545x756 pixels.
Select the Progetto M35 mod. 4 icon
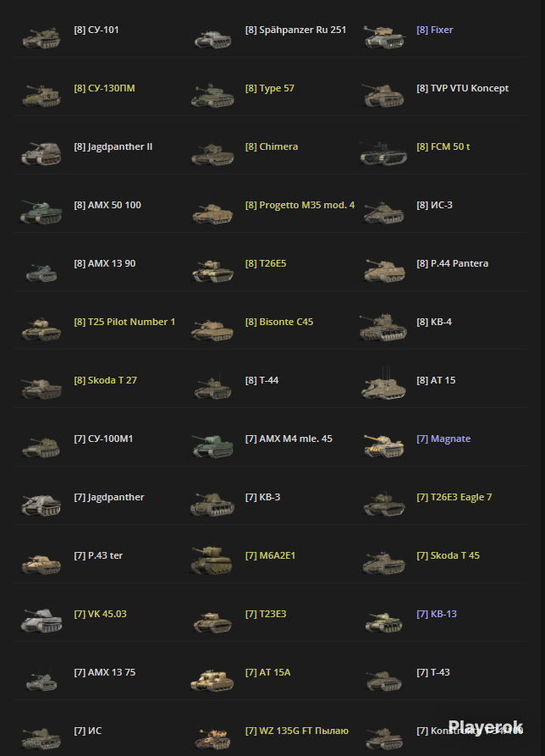212,213
